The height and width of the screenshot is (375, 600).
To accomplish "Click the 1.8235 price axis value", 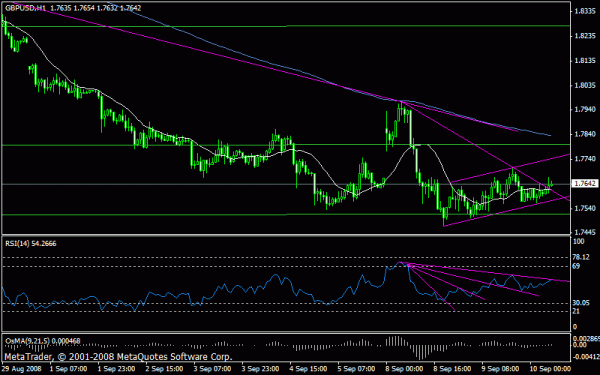I will tap(584, 36).
